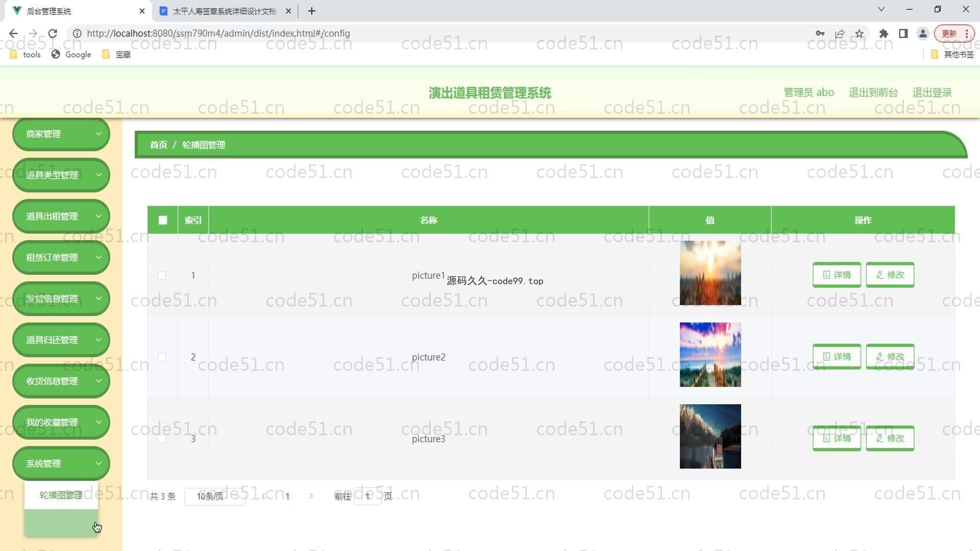Click 修改 for picture1
This screenshot has height=551, width=980.
(890, 274)
